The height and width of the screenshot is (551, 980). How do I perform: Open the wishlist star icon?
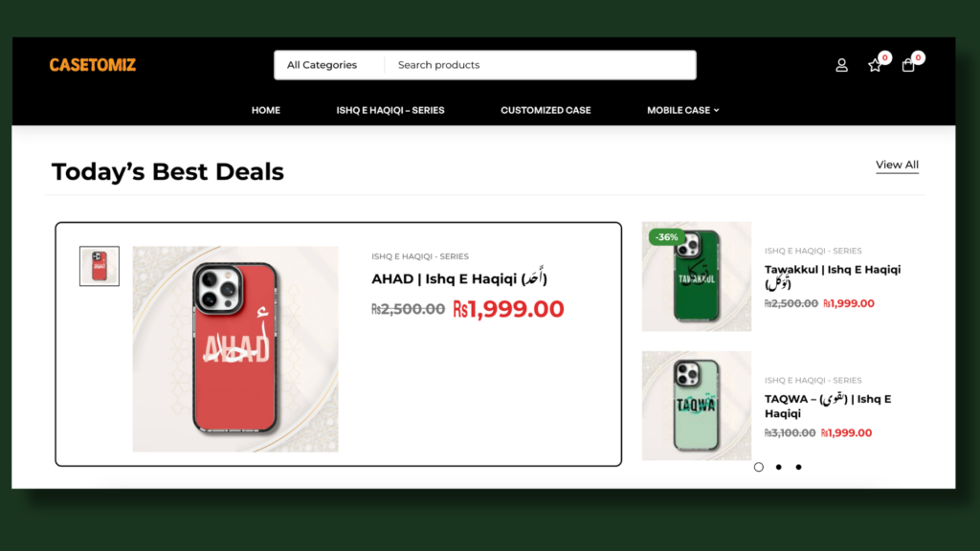875,65
